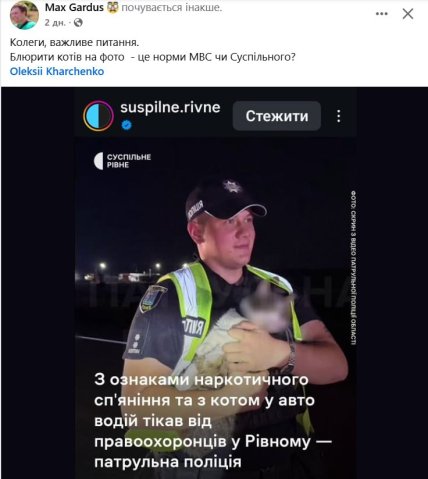This screenshot has height=479, width=428.
Task: Open tagged profile Oleksii Kharchenko
Action: click(57, 71)
